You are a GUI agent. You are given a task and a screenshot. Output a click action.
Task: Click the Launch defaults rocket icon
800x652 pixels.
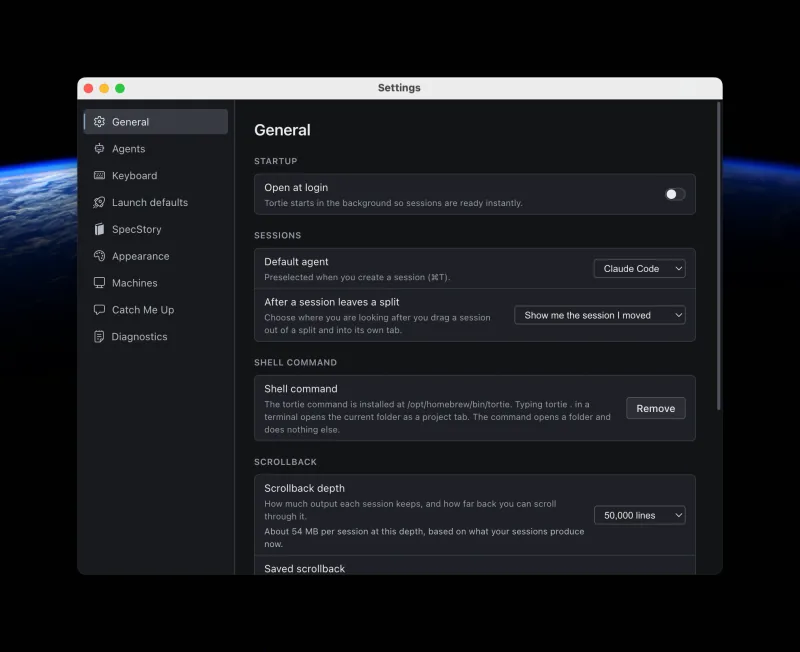[99, 203]
